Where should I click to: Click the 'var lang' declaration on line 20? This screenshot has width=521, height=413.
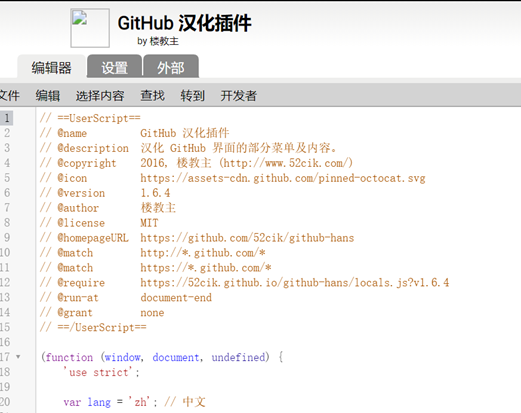[87, 402]
